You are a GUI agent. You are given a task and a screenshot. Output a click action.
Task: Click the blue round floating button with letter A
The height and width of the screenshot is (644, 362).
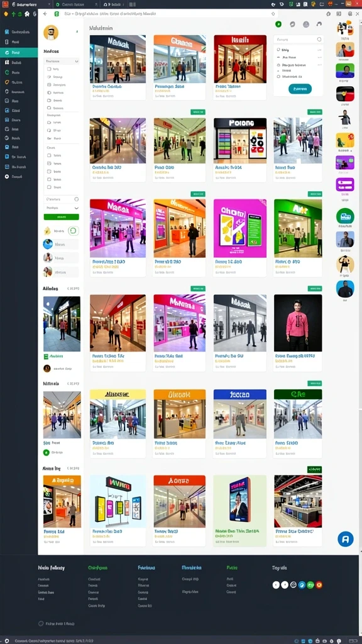coord(346,538)
